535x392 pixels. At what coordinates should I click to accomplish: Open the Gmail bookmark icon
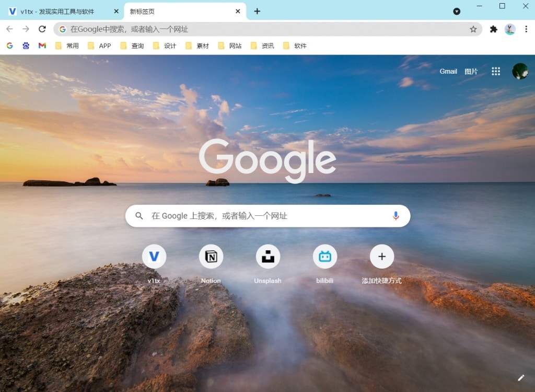click(42, 45)
